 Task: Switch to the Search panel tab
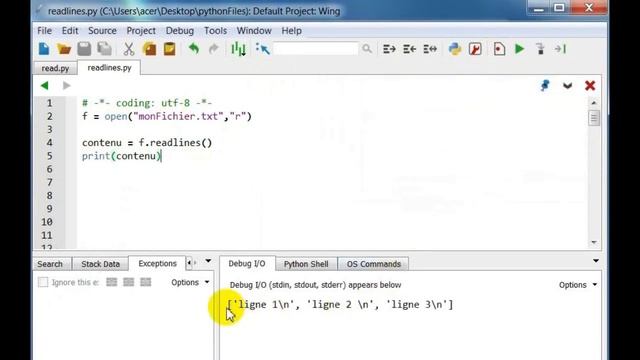click(50, 264)
